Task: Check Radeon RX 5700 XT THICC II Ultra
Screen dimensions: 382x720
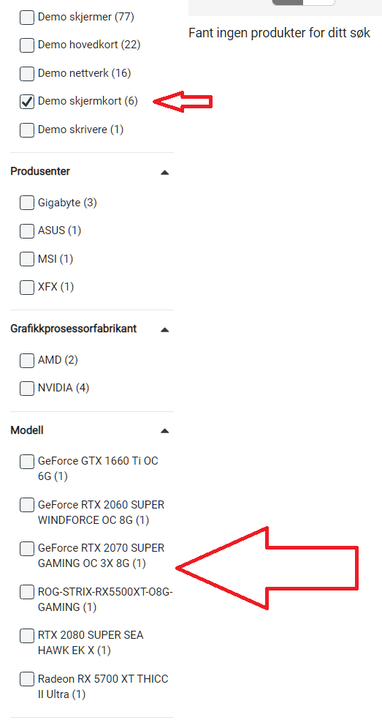Action: pos(27,679)
